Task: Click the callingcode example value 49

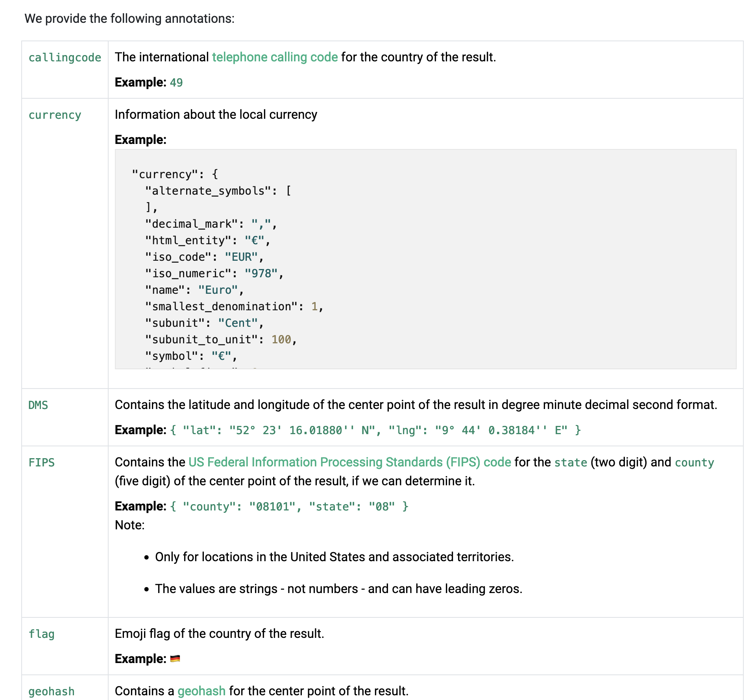Action: tap(176, 83)
